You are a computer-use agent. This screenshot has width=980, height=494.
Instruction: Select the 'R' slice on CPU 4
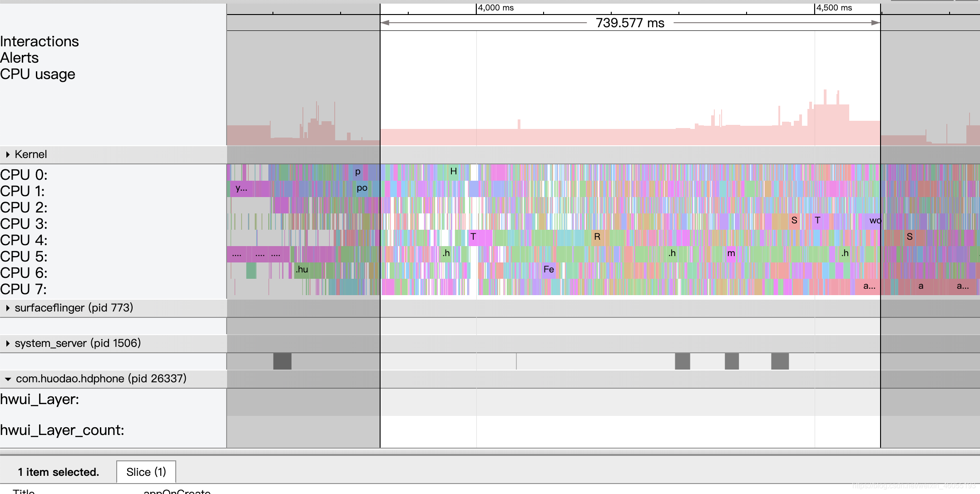click(597, 237)
